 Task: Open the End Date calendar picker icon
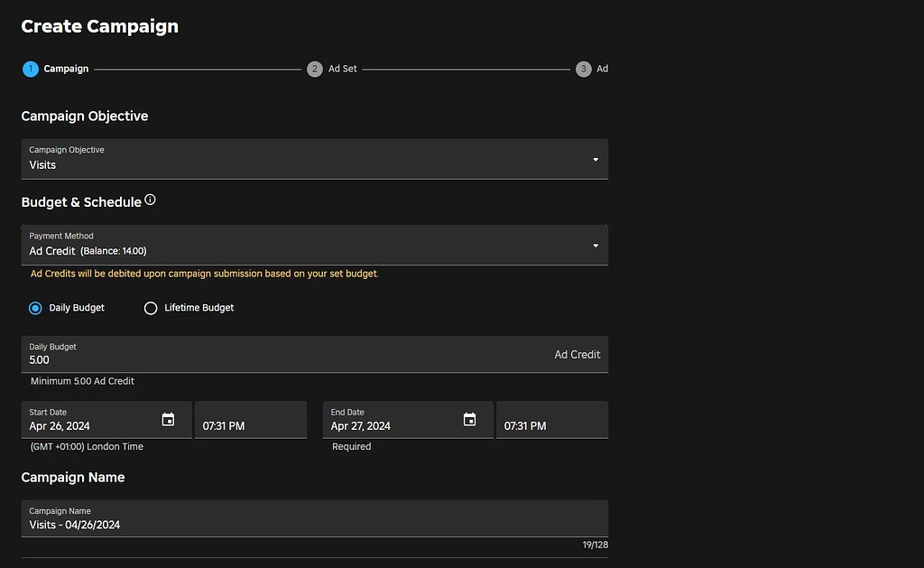click(469, 419)
